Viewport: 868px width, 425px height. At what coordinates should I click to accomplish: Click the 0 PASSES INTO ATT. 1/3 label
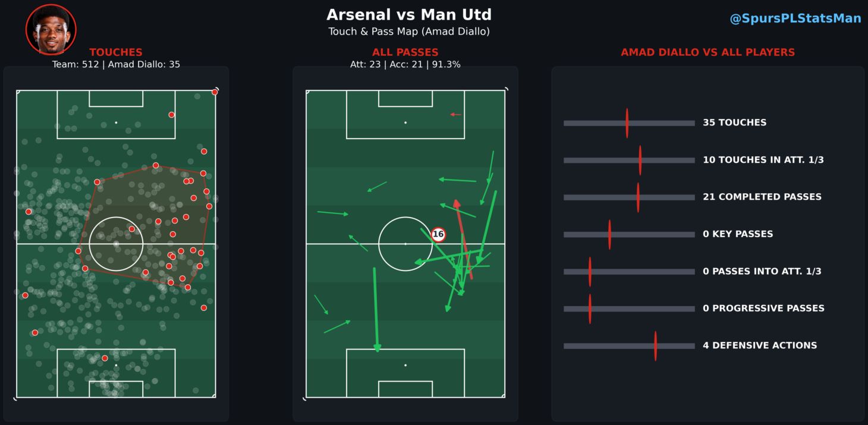point(762,271)
